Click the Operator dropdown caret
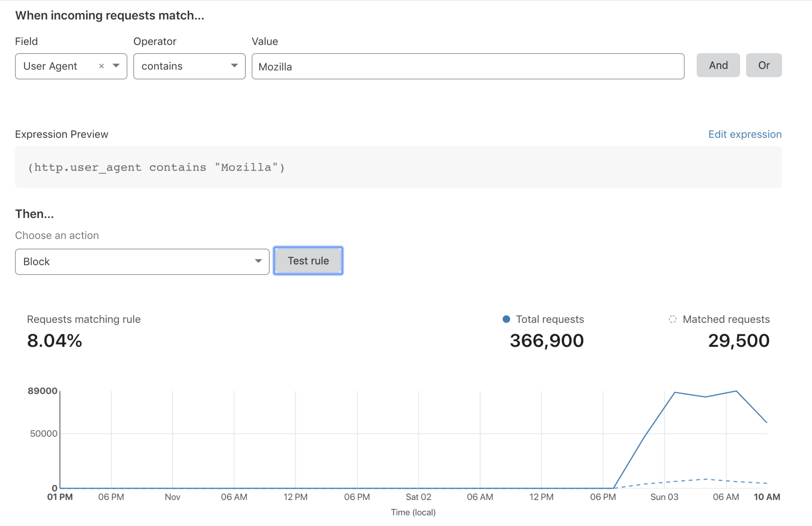Viewport: 812px width, 526px height. coord(234,66)
